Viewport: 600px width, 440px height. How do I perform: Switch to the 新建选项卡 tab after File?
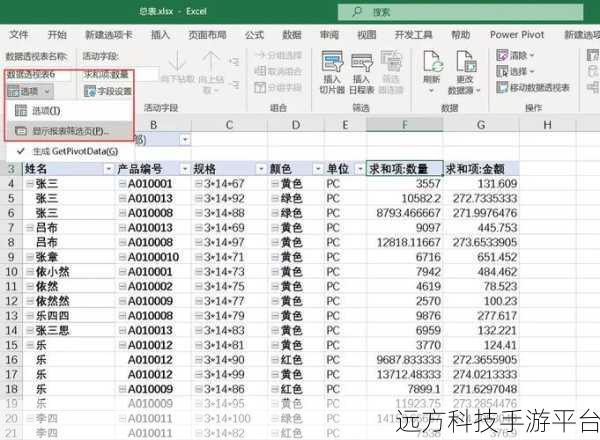pyautogui.click(x=109, y=35)
